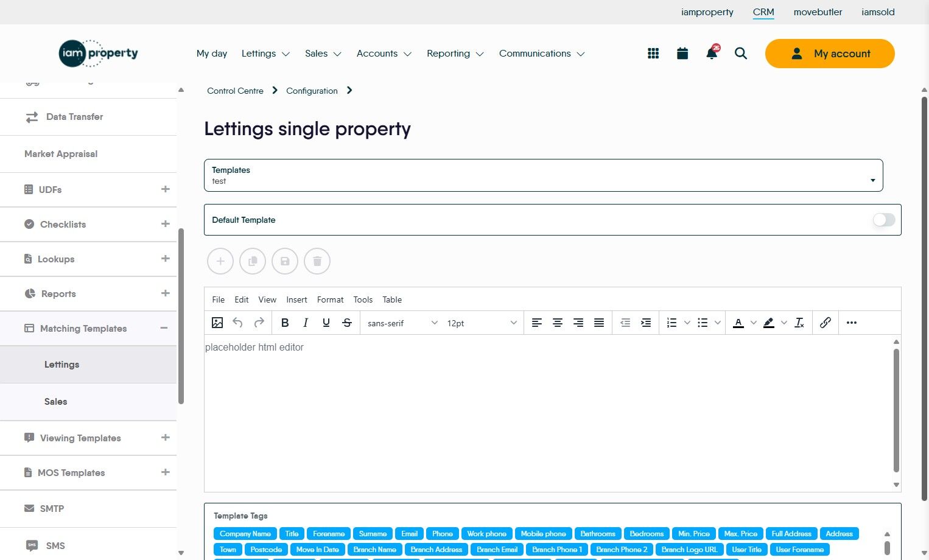929x560 pixels.
Task: Justify the text
Action: pos(599,323)
